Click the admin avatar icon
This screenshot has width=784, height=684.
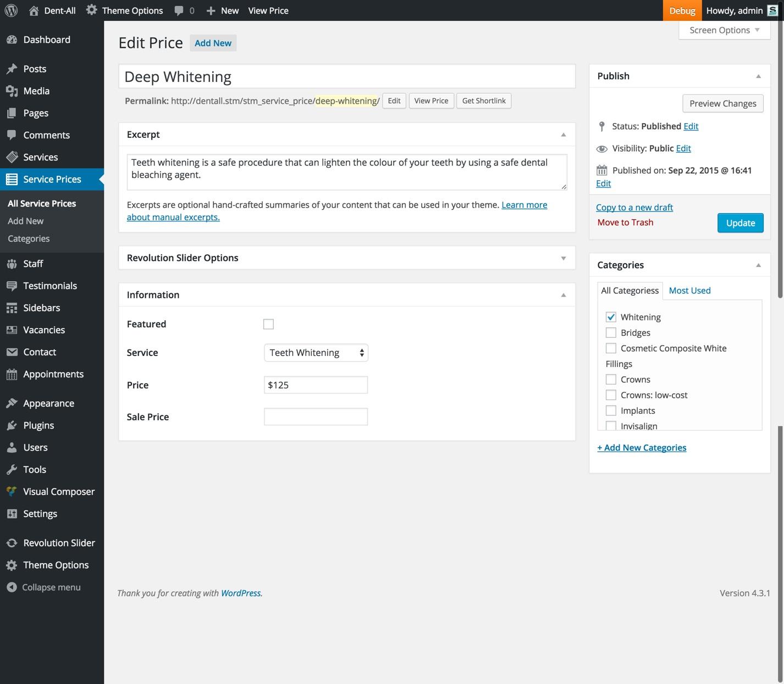coord(772,10)
